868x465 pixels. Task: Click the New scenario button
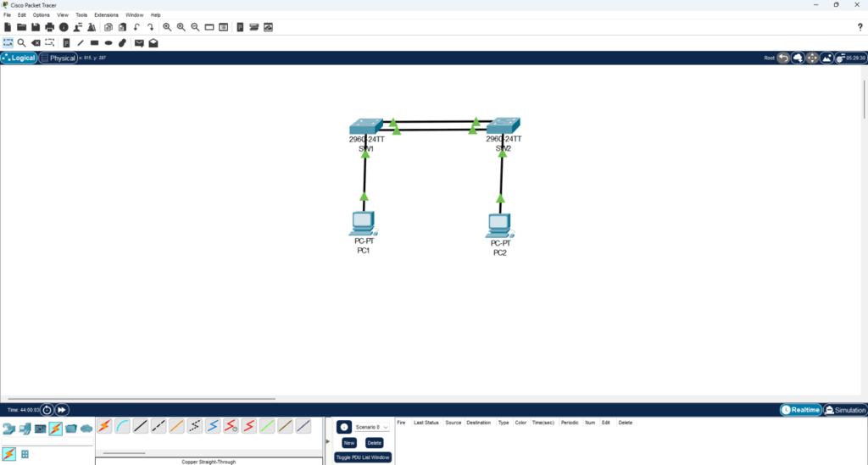coord(348,442)
